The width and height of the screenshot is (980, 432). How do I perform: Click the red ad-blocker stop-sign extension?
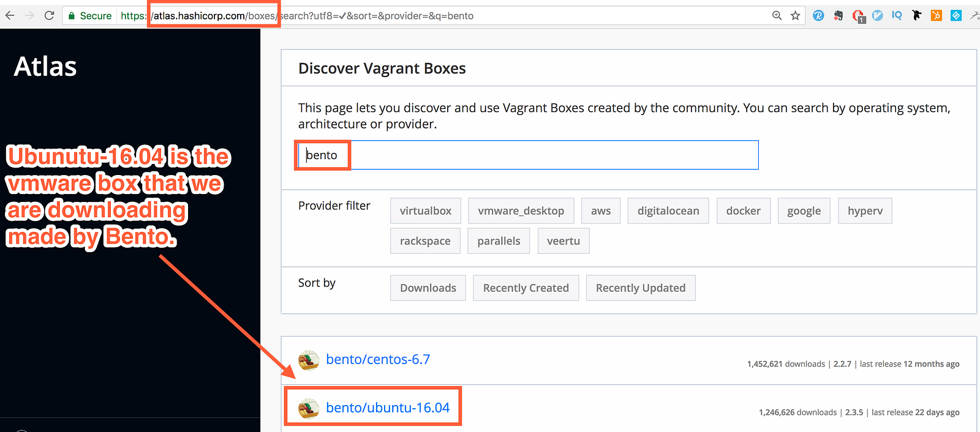click(858, 16)
